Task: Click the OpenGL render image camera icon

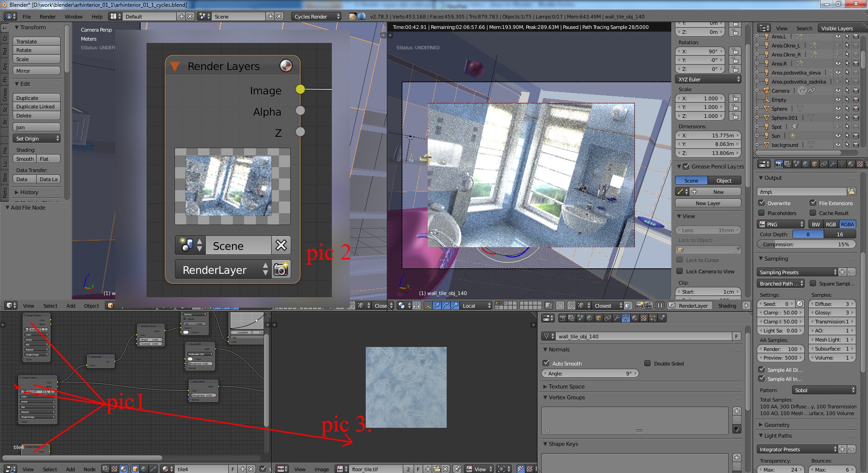Action: (639, 305)
